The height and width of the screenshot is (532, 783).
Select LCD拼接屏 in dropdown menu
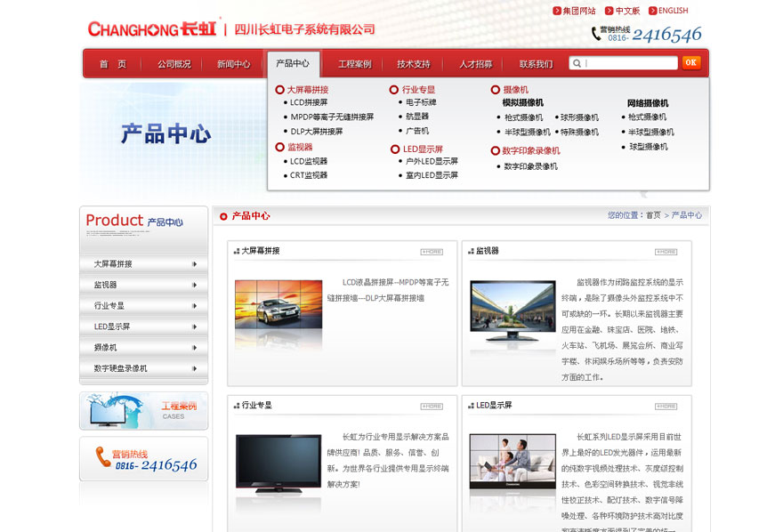(x=309, y=102)
